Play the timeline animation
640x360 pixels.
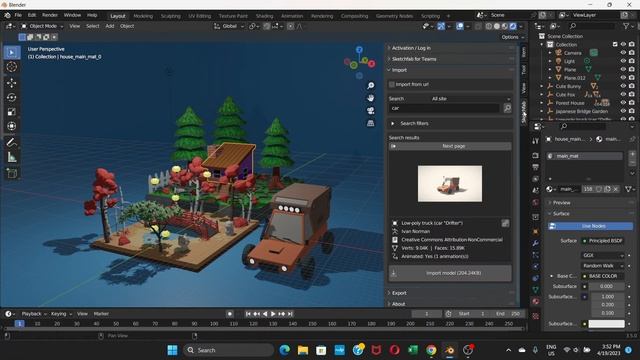273,314
